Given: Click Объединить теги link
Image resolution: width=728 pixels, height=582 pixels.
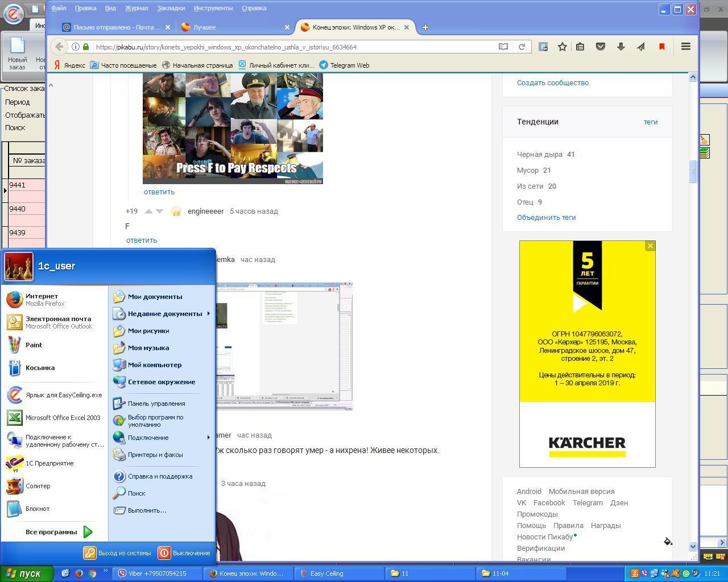Looking at the screenshot, I should tap(546, 218).
